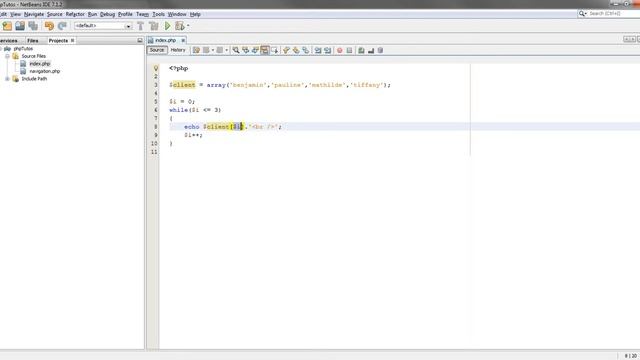Switch to History view button

pos(178,50)
